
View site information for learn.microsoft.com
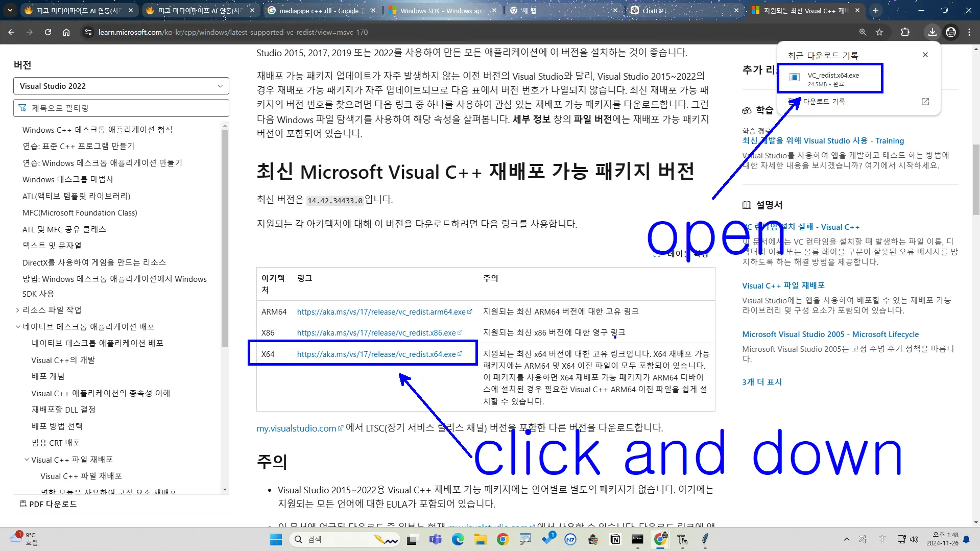pos(88,32)
